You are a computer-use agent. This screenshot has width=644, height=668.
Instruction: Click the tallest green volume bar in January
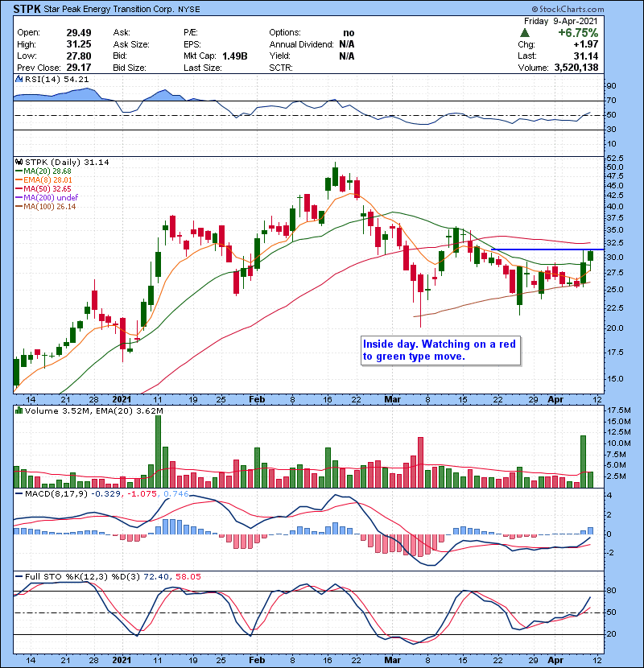(158, 452)
